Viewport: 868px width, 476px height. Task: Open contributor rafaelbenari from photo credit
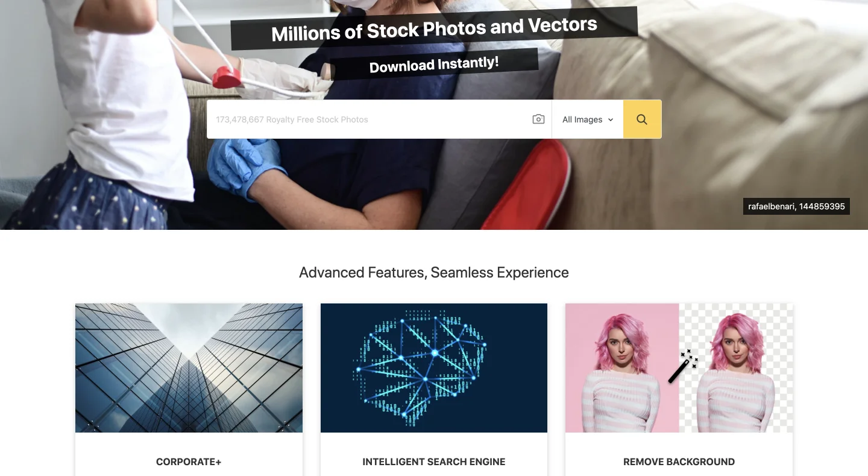pos(772,206)
